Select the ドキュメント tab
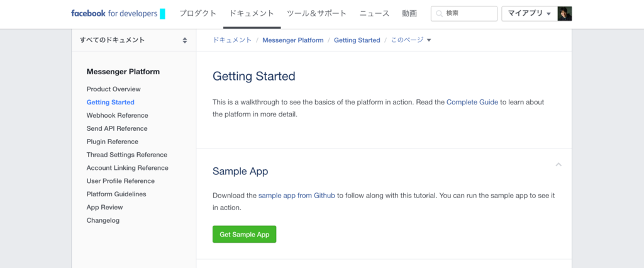This screenshot has height=268, width=644. coord(252,13)
